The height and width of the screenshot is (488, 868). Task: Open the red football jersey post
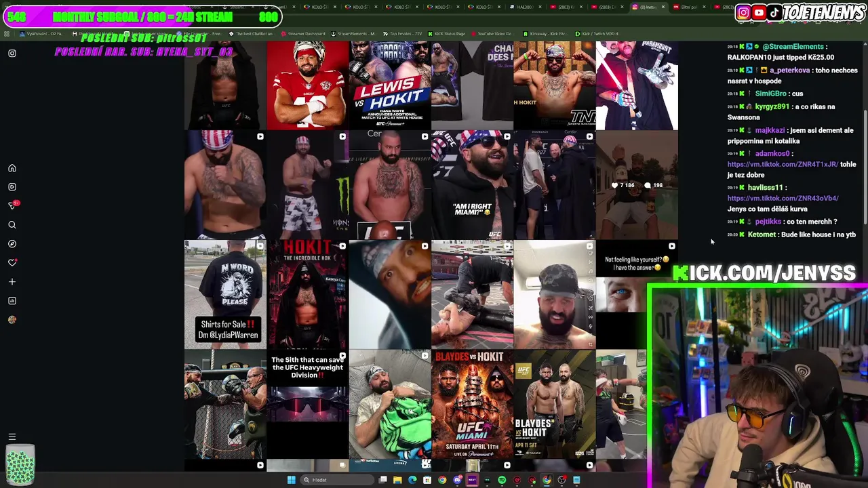point(308,85)
